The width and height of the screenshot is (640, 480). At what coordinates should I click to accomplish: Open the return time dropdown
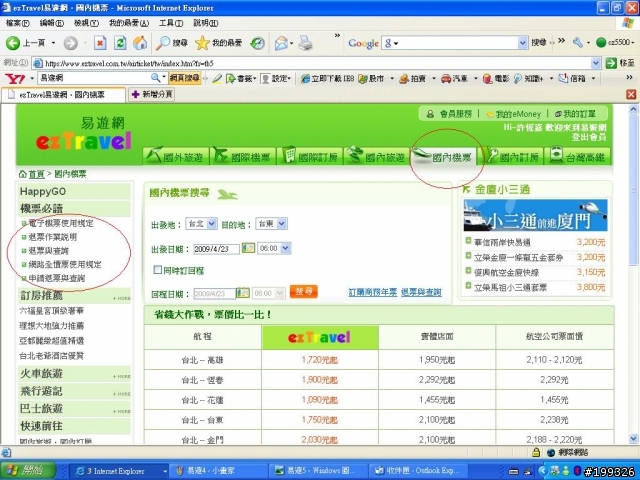point(280,293)
